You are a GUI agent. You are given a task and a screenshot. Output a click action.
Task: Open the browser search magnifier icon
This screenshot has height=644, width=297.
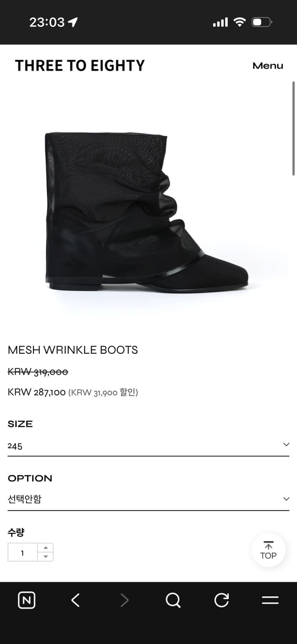(x=173, y=600)
